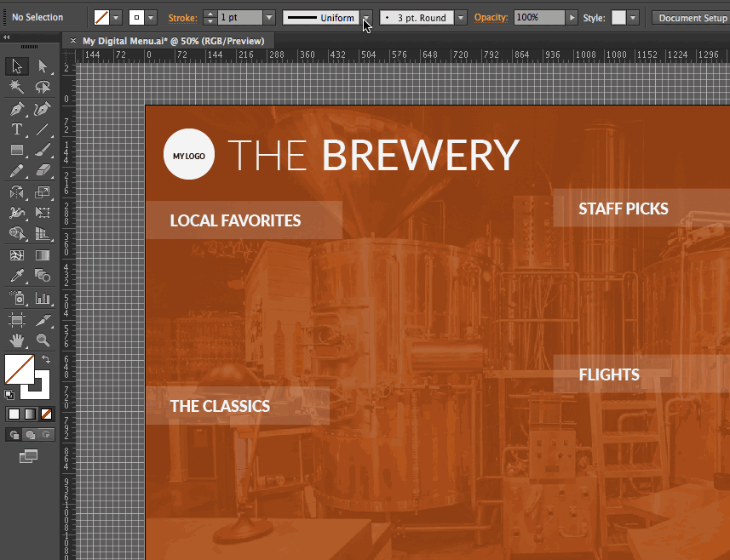Open the stroke color dropdown arrow

(x=151, y=18)
